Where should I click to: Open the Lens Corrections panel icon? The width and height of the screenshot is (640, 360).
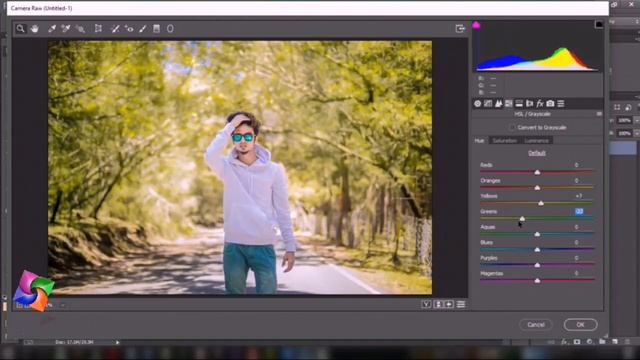529,104
